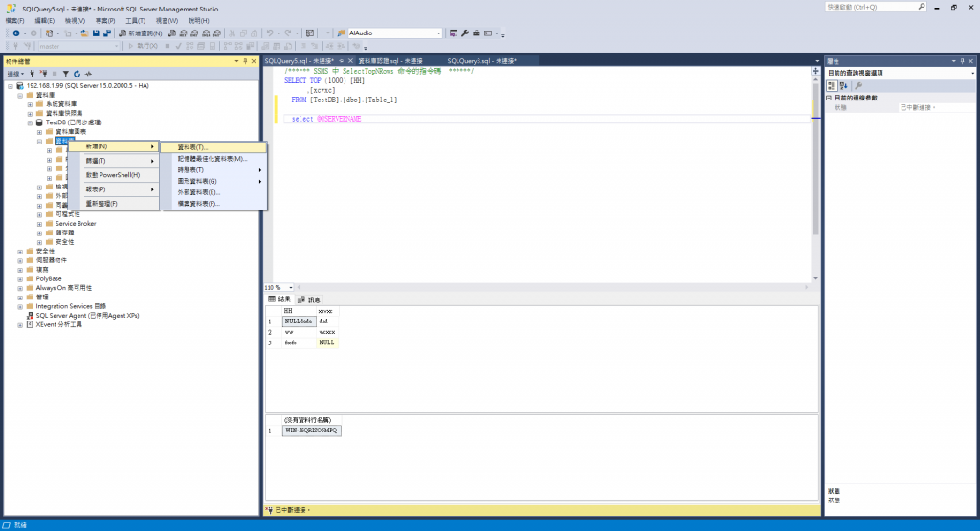This screenshot has width=980, height=531.
Task: Click the flag icon beside AIAudio box
Action: [341, 33]
